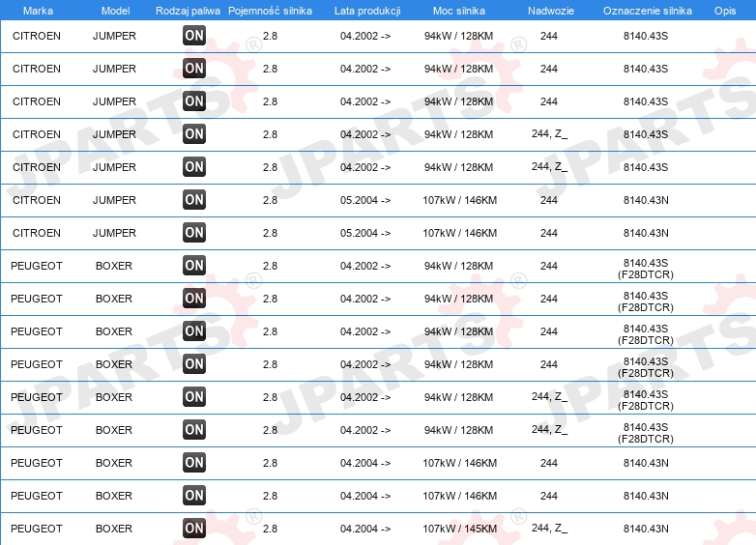Click 244, Z_ in the last F28DTCR row
This screenshot has width=756, height=545.
tap(549, 429)
